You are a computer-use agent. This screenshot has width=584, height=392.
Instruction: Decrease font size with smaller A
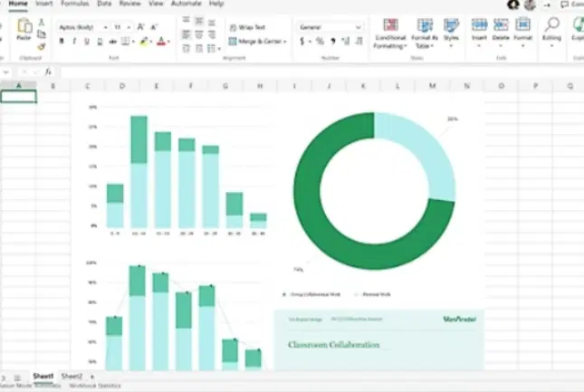[x=154, y=27]
